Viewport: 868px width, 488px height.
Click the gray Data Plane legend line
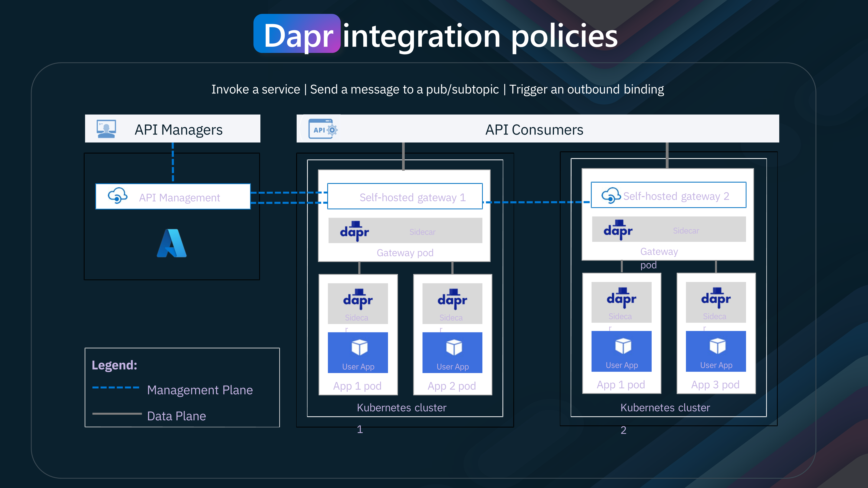(117, 414)
